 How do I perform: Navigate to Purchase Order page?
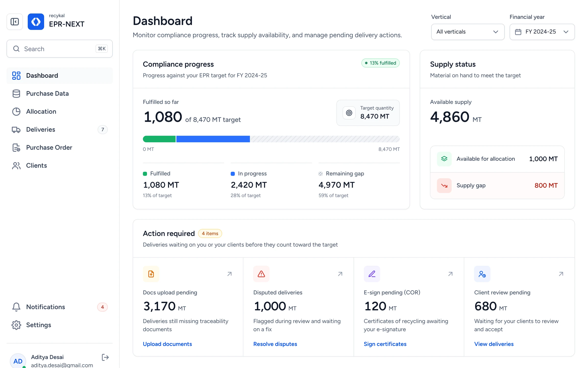(x=60, y=147)
